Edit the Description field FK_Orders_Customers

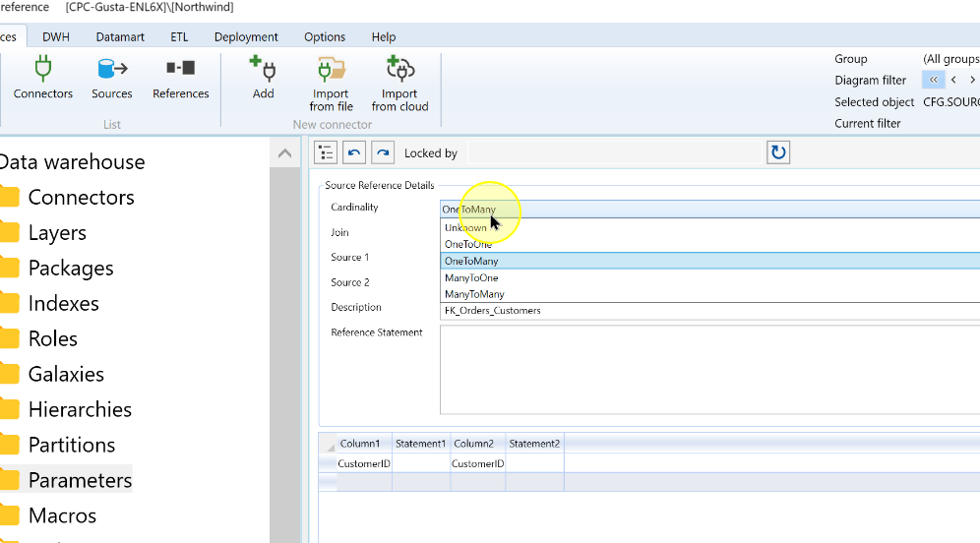pos(710,311)
